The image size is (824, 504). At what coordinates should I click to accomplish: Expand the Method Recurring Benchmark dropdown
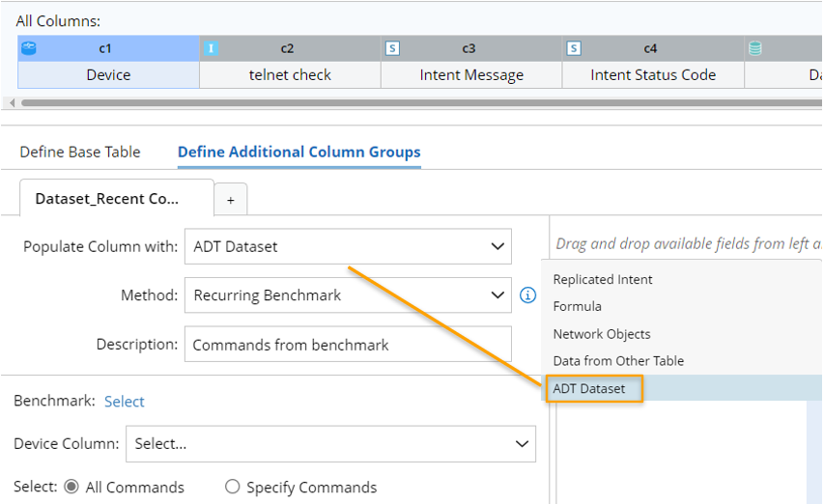(x=348, y=295)
